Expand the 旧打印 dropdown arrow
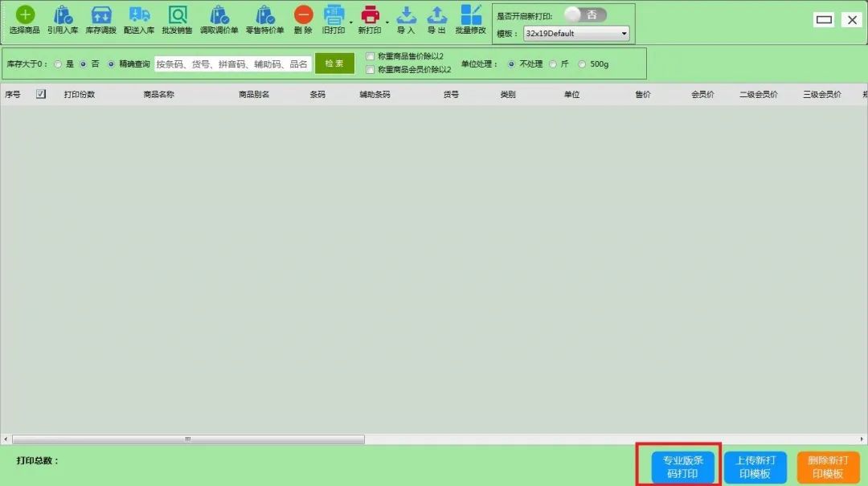Screen dimensions: 868x486 point(350,22)
